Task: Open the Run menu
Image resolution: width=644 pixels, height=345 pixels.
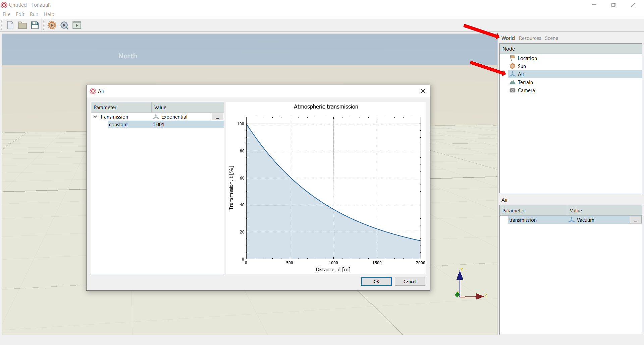Action: [34, 14]
